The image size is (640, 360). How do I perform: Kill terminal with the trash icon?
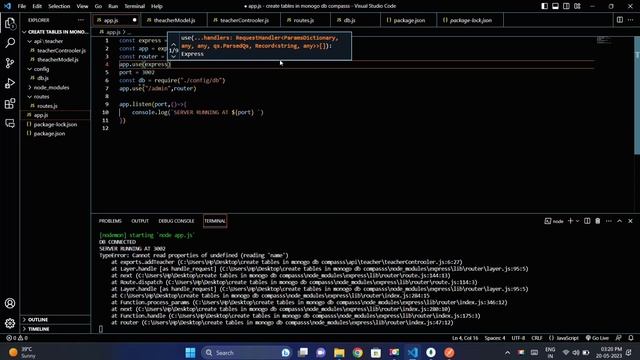[598, 221]
